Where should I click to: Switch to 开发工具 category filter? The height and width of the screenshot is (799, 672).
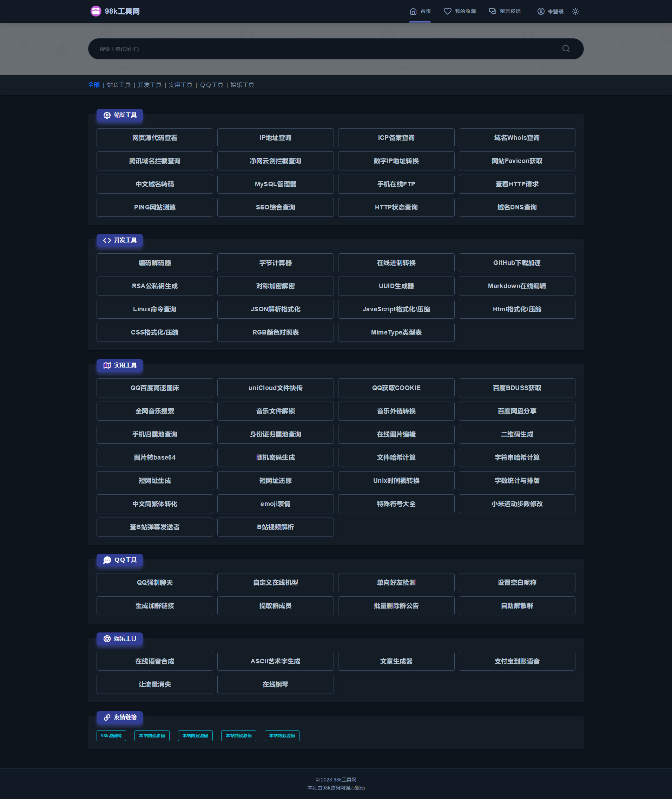click(149, 85)
